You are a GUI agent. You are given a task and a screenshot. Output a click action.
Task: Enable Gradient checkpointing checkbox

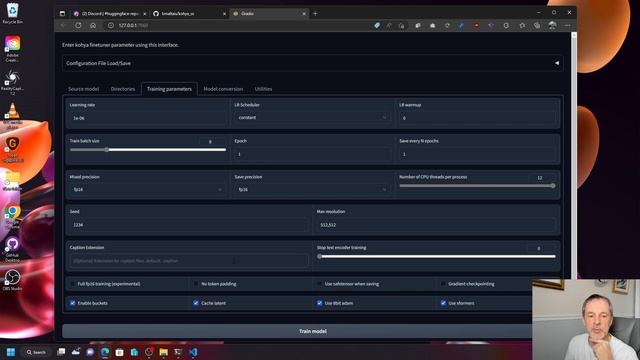(x=443, y=284)
